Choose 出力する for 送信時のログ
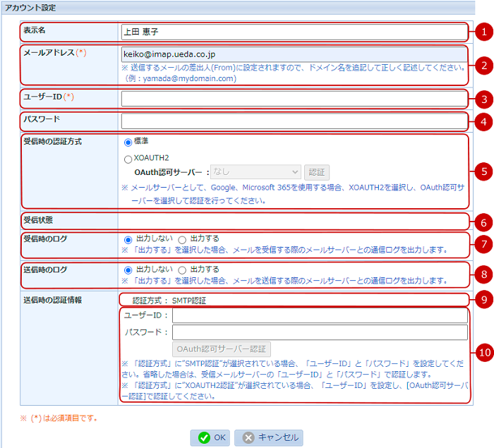Screen dimensions: 494x448 (182, 270)
